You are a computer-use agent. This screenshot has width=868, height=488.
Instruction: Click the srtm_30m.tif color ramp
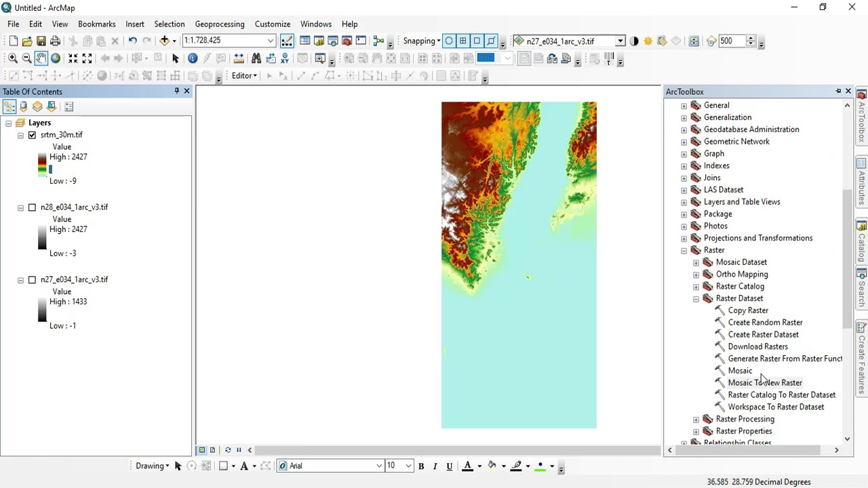[x=42, y=165]
